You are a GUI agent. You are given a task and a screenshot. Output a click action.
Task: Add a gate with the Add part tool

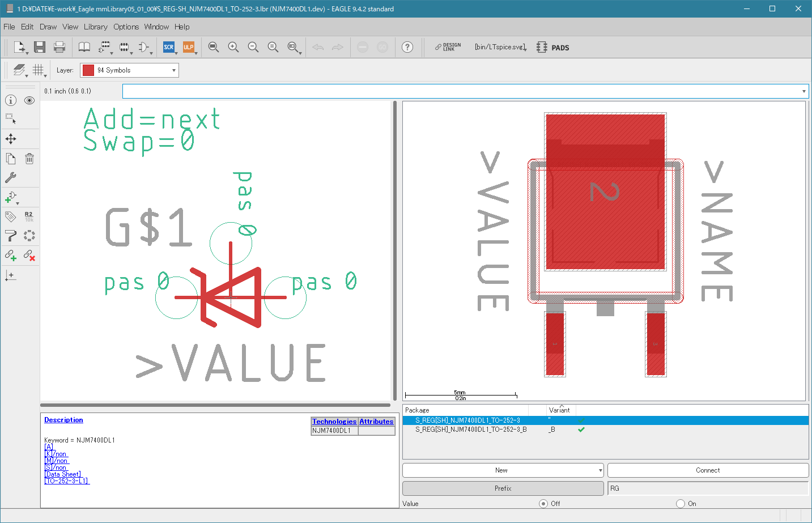pos(11,197)
